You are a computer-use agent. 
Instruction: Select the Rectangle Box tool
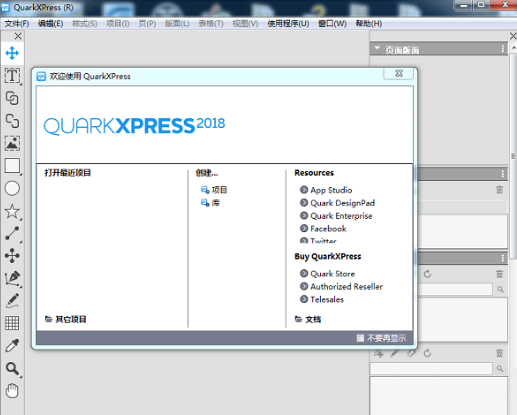point(12,166)
